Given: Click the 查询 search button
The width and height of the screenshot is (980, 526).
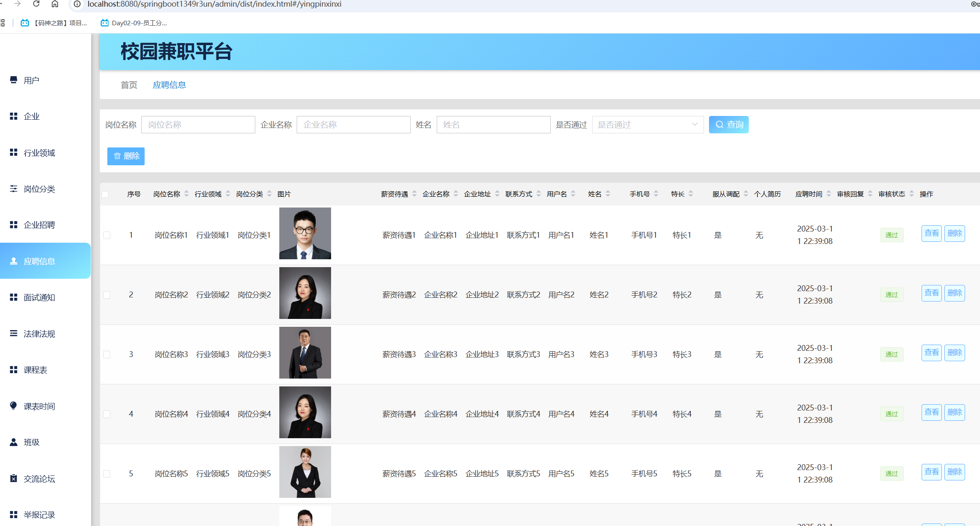Looking at the screenshot, I should [728, 125].
